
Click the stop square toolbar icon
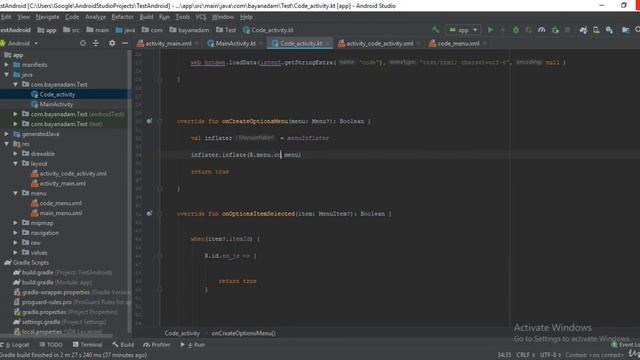(567, 30)
